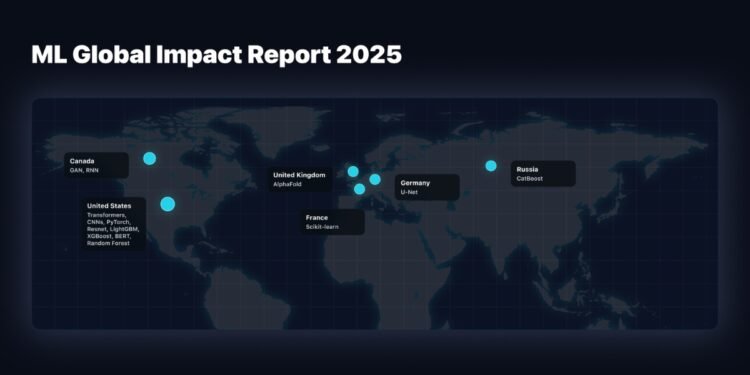The width and height of the screenshot is (750, 375).
Task: Click the 'GAN, RNN' text
Action: (x=84, y=170)
